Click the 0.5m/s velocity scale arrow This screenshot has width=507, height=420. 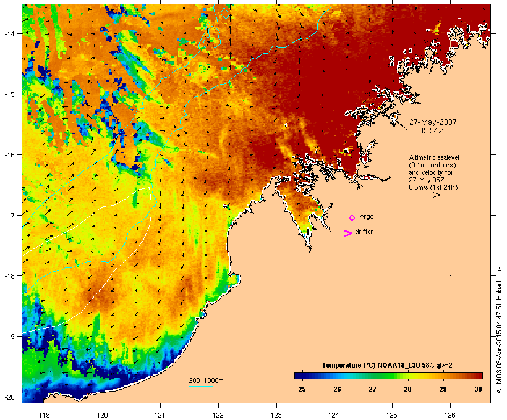pyautogui.click(x=428, y=195)
